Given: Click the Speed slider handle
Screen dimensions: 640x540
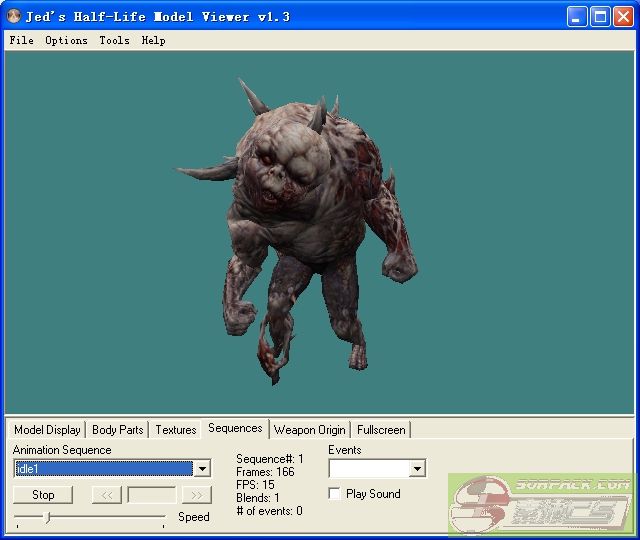Looking at the screenshot, I should pos(47,517).
